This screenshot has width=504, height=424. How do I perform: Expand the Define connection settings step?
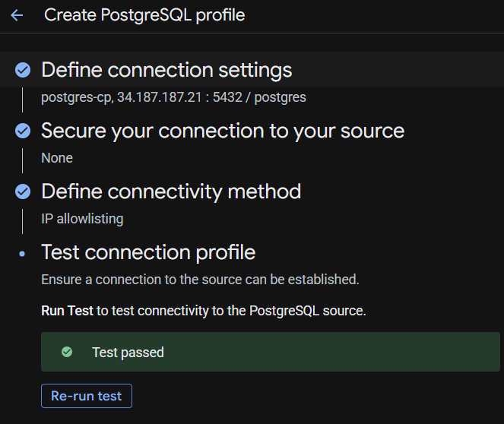(x=166, y=70)
